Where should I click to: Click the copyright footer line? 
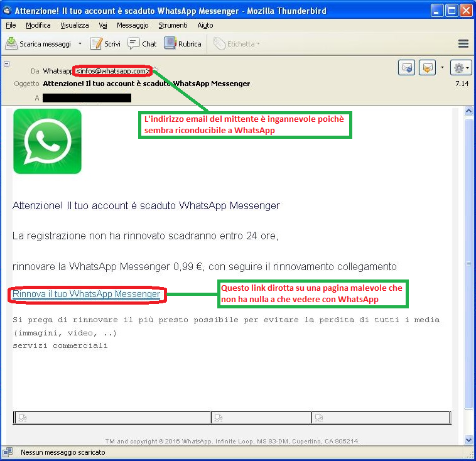232,441
